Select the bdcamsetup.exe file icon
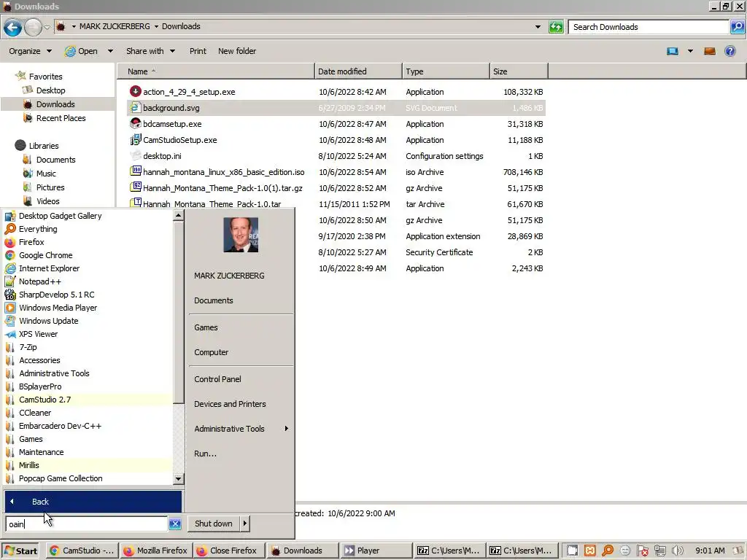 [x=135, y=123]
